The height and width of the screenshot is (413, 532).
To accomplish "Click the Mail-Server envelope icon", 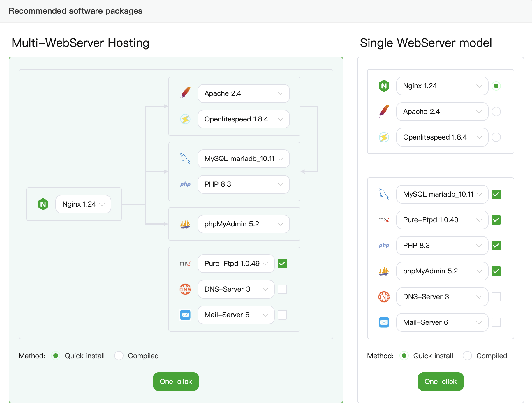I will click(185, 315).
